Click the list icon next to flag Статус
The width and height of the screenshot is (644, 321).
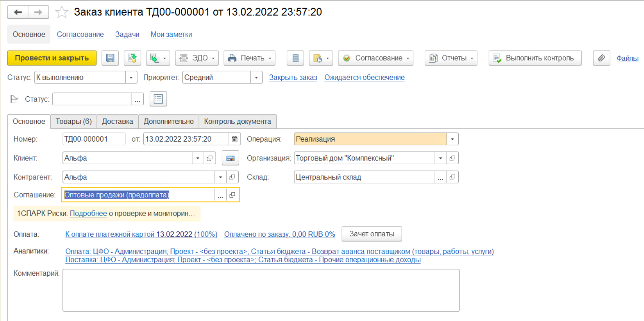pos(158,99)
